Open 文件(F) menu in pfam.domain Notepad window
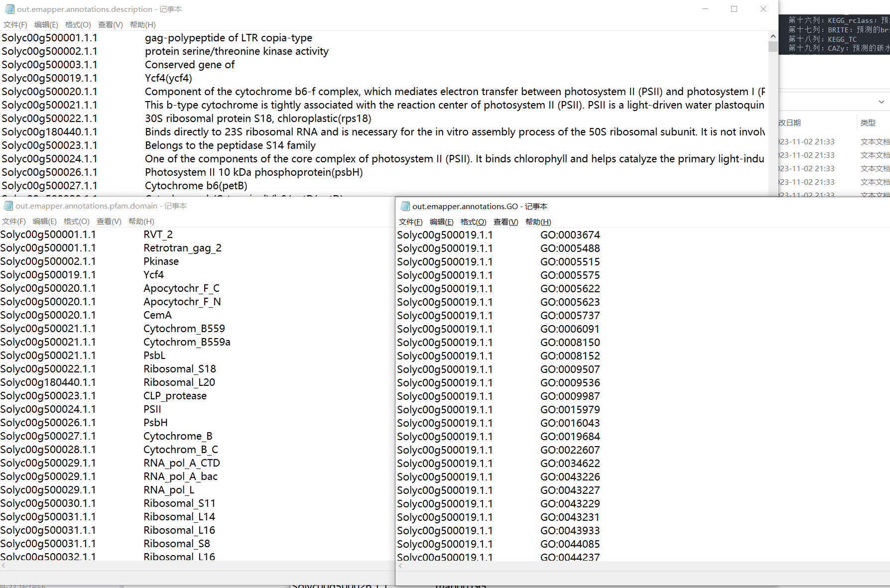890x588 pixels. point(13,222)
